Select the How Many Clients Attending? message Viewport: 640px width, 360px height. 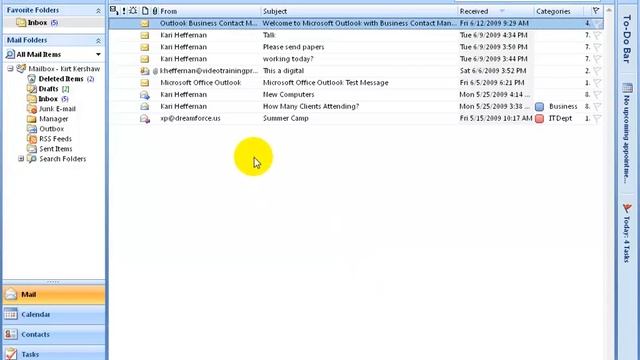[x=356, y=106]
